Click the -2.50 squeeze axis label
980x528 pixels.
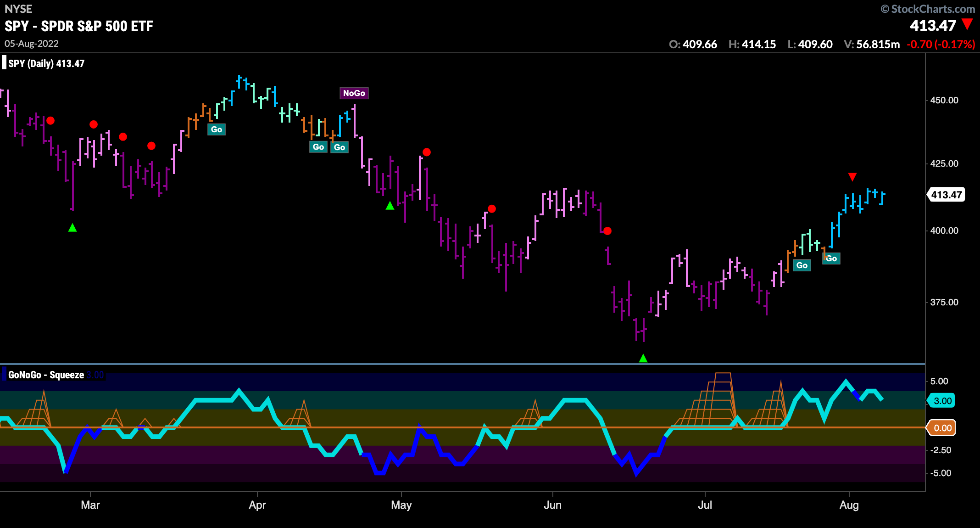click(941, 450)
